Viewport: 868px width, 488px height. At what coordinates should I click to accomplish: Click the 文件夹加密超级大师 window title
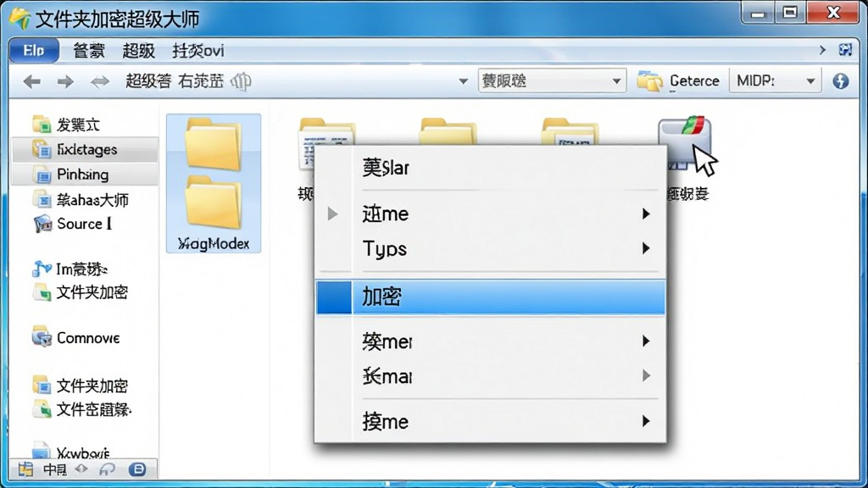coord(117,19)
